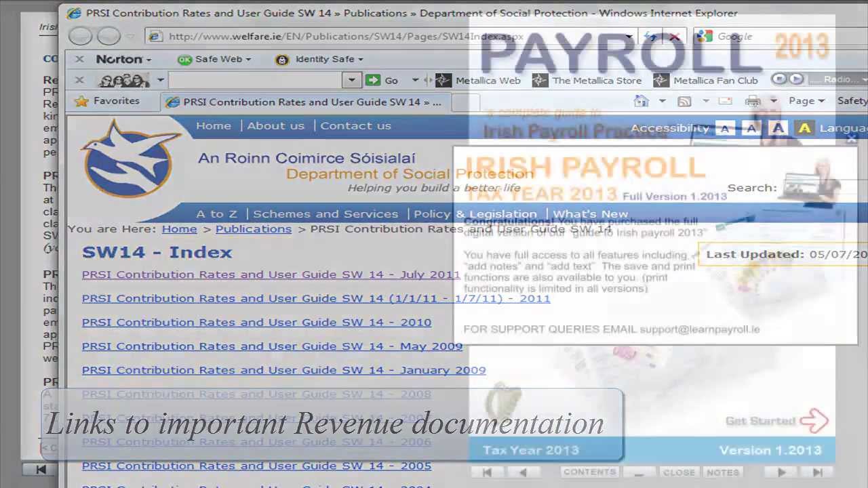
Task: Open the Metallica toolbar search box dropdown
Action: click(351, 80)
